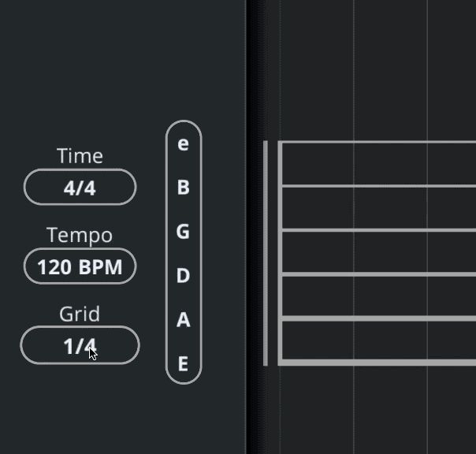The image size is (476, 454).
Task: Click the Grid label above 1/4
Action: coord(80,314)
